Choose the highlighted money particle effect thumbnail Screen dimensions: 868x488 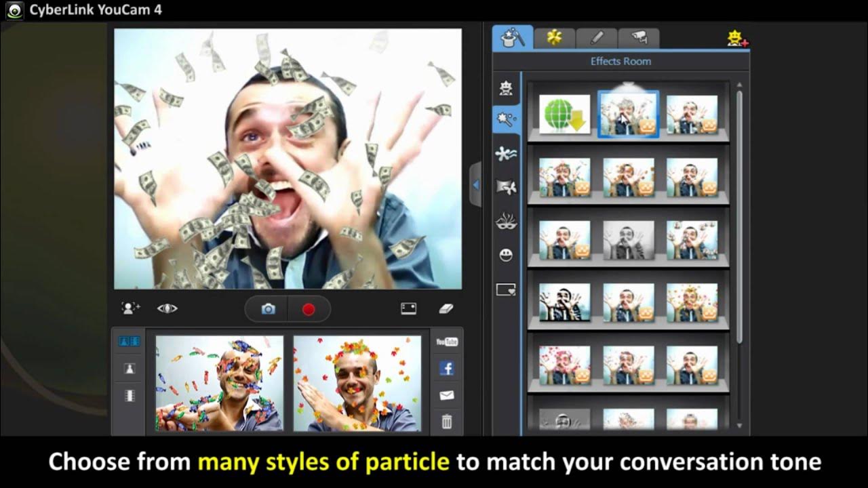click(628, 113)
